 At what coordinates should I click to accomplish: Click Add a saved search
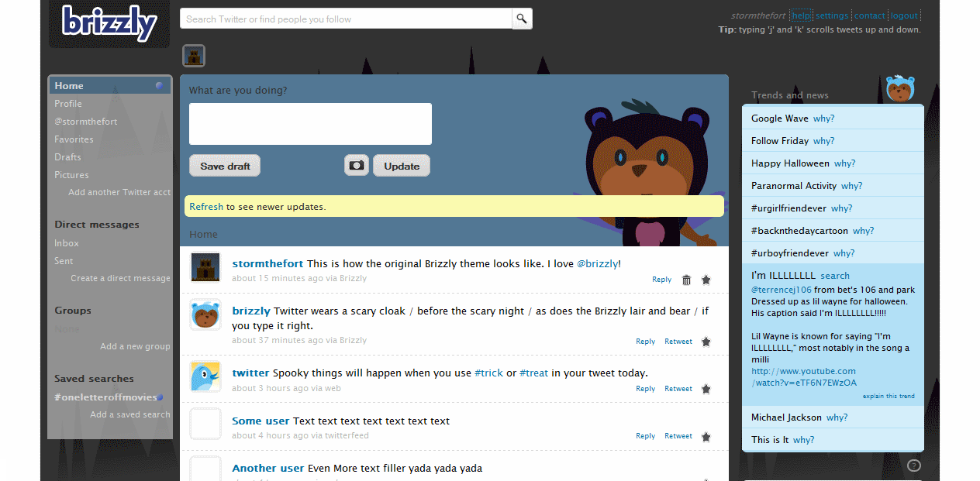(130, 414)
